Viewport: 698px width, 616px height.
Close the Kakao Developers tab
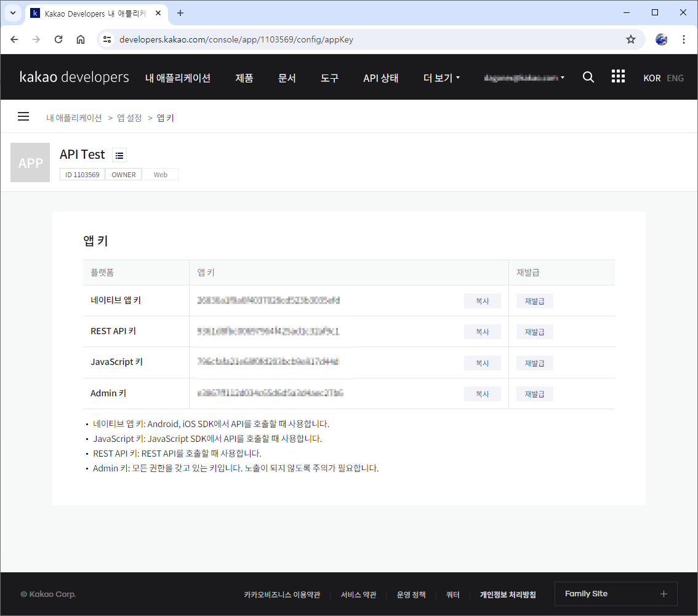click(x=158, y=14)
